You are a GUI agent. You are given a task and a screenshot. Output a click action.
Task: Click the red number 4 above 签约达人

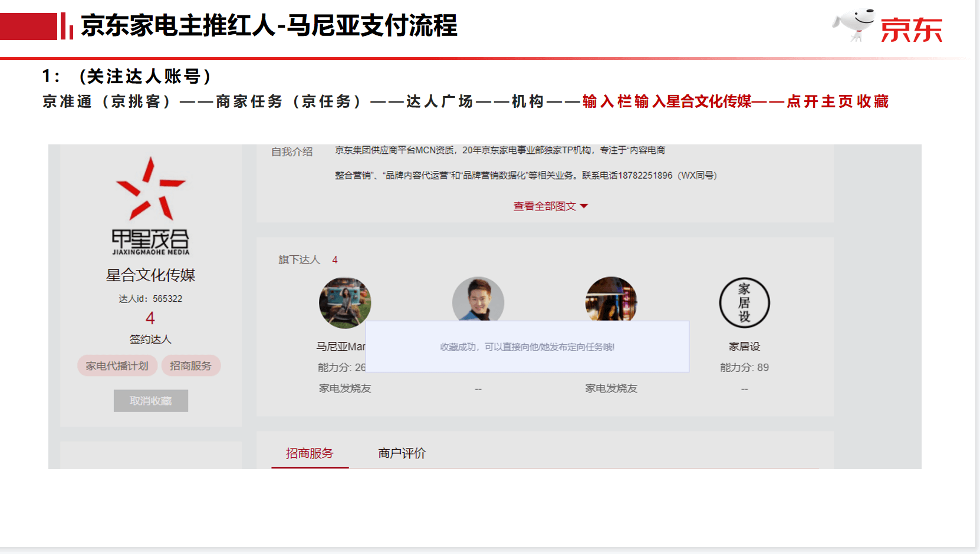(x=150, y=318)
